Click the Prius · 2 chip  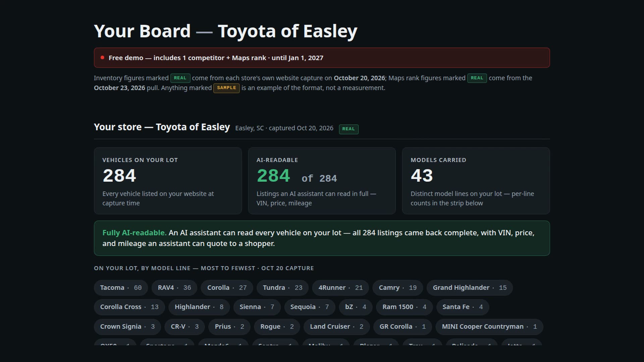tap(229, 326)
